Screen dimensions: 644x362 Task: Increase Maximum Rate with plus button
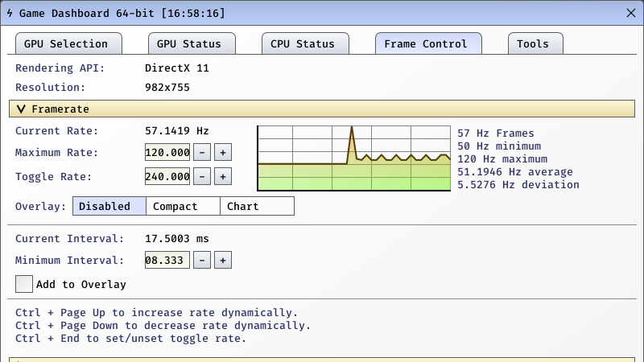tap(222, 152)
